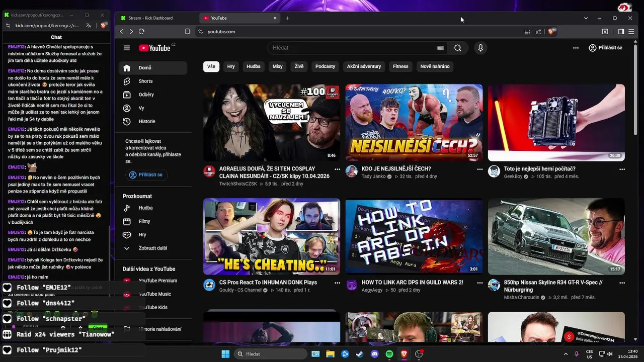Image resolution: width=644 pixels, height=362 pixels.
Task: Click GeekBoy channel avatar
Action: pyautogui.click(x=494, y=171)
